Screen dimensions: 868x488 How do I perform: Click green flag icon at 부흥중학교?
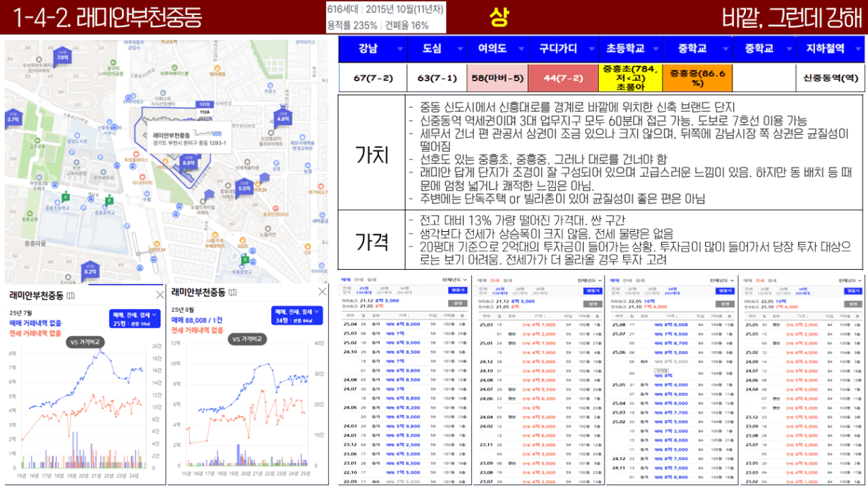coord(245,260)
